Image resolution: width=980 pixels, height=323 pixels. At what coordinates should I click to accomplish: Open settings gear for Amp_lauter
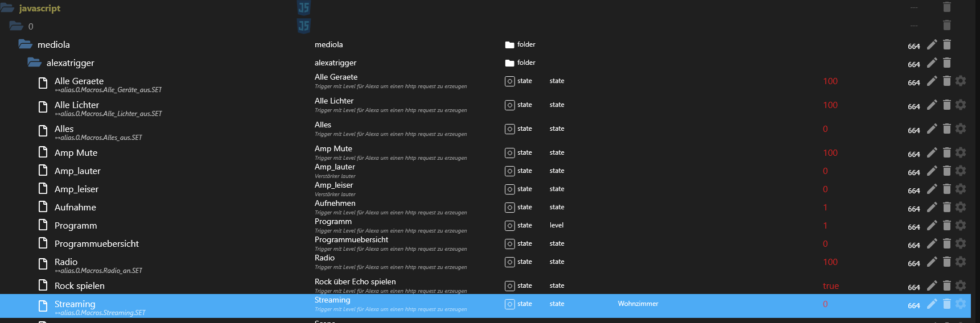pos(961,171)
